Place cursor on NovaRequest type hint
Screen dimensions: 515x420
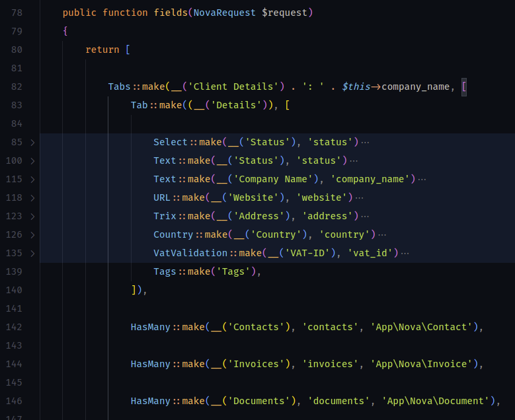[224, 13]
